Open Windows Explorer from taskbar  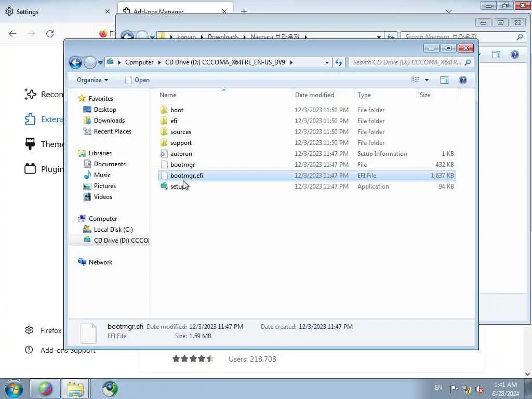point(75,389)
